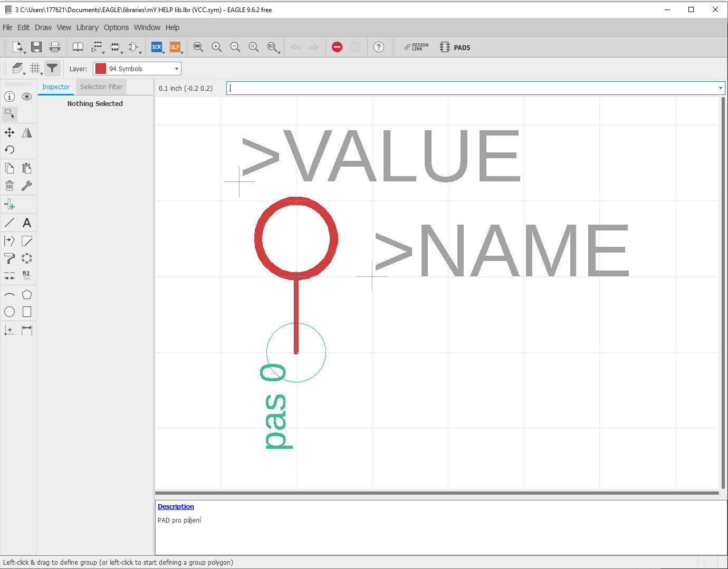Screen dimensions: 728x569
Task: Open the Library menu
Action: click(87, 27)
